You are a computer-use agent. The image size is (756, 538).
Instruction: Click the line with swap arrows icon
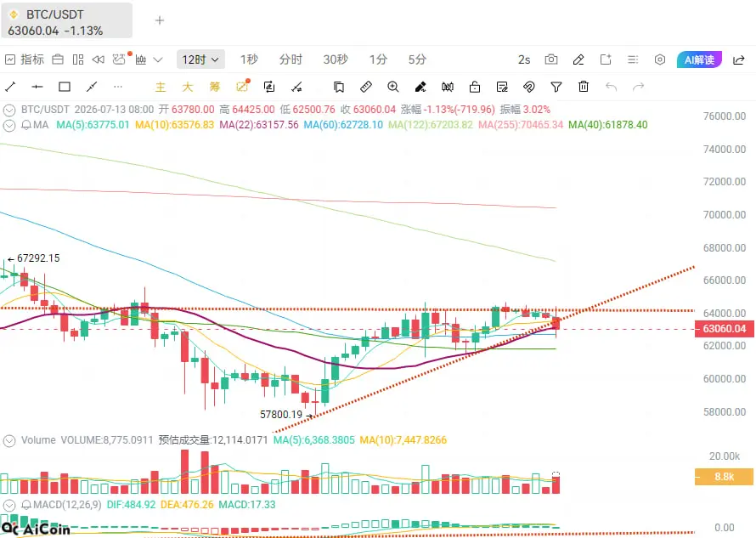click(x=296, y=87)
